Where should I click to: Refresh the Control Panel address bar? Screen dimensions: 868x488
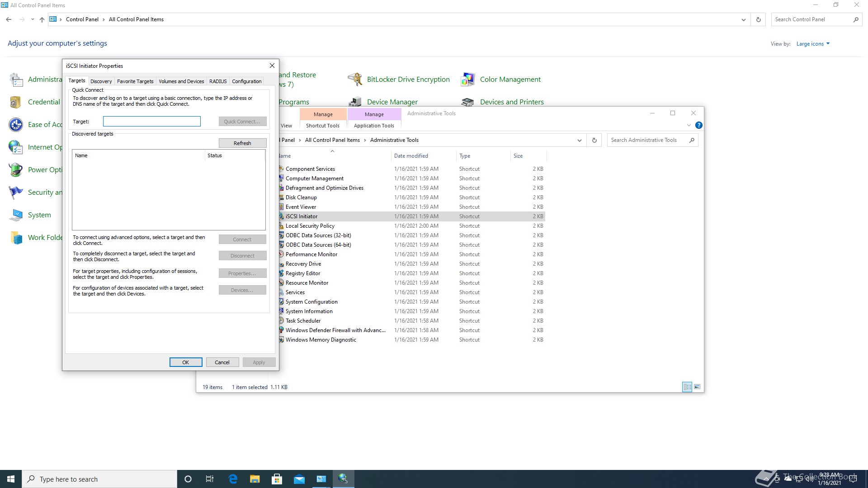pyautogui.click(x=758, y=19)
